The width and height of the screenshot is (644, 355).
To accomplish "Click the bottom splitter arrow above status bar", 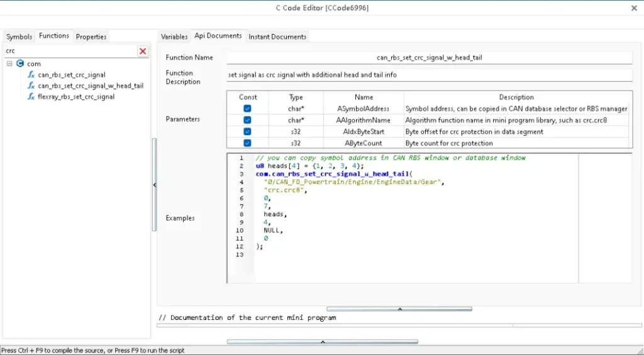I will point(322,342).
